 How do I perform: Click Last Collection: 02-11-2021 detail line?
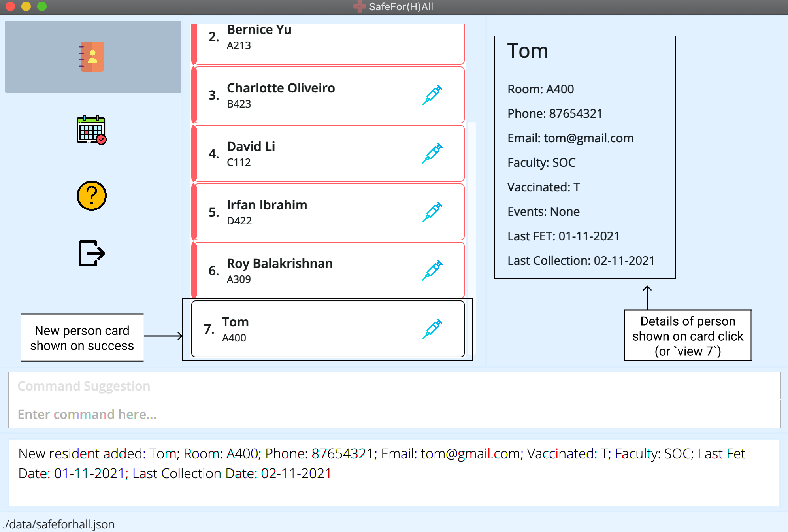581,260
